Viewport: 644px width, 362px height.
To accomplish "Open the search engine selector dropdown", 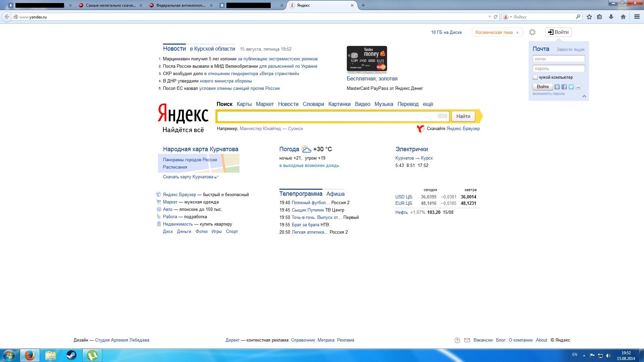I will tap(507, 17).
